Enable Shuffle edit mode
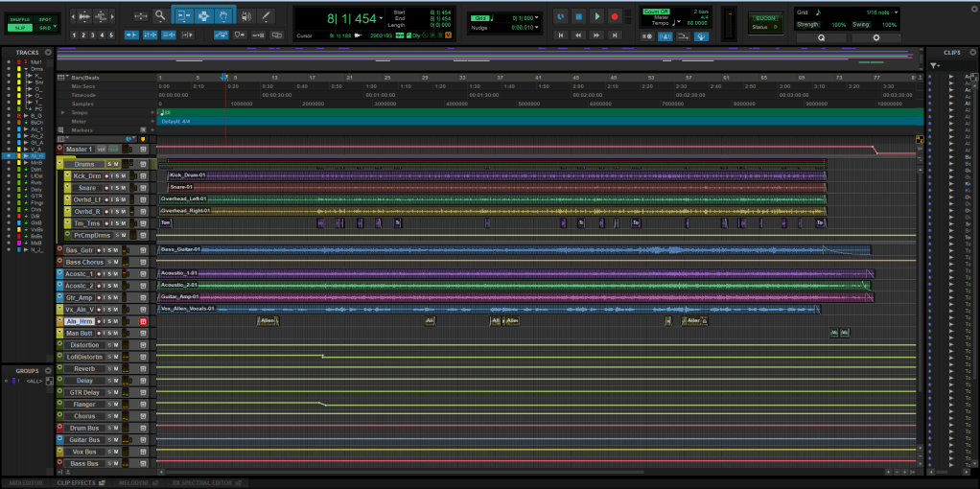This screenshot has height=489, width=980. coord(20,19)
